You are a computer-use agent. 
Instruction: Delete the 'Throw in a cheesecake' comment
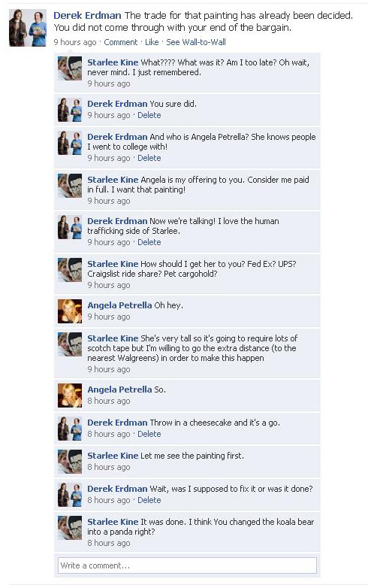tap(149, 434)
